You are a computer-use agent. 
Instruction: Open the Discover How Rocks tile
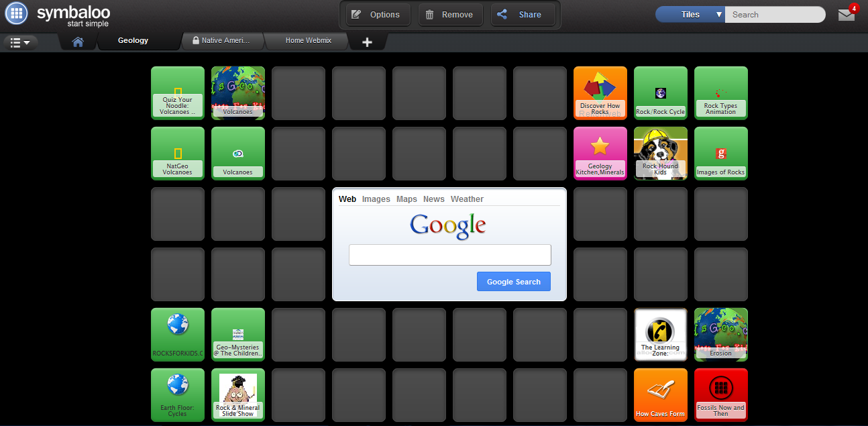pyautogui.click(x=600, y=93)
